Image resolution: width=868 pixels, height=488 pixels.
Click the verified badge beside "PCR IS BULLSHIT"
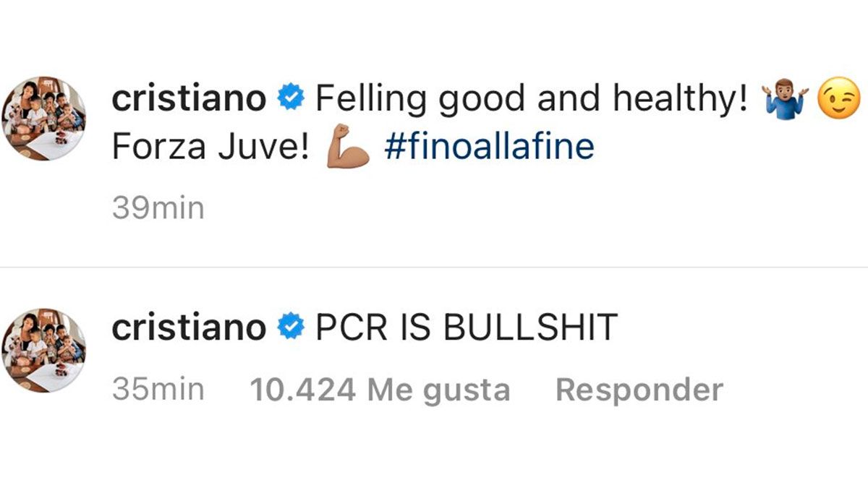tap(291, 328)
